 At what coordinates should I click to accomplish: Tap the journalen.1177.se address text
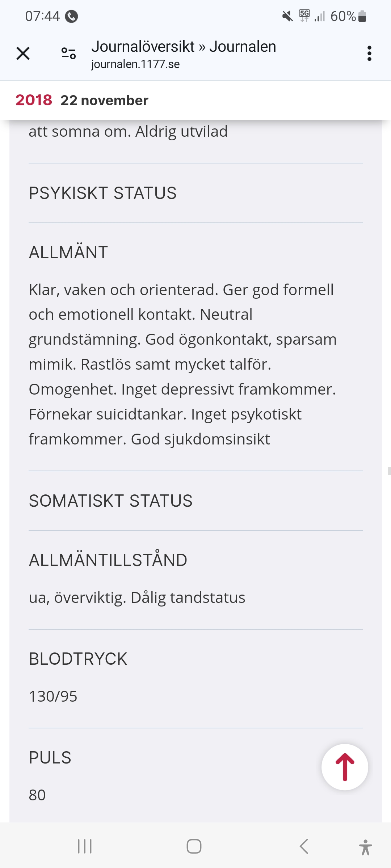[x=135, y=64]
